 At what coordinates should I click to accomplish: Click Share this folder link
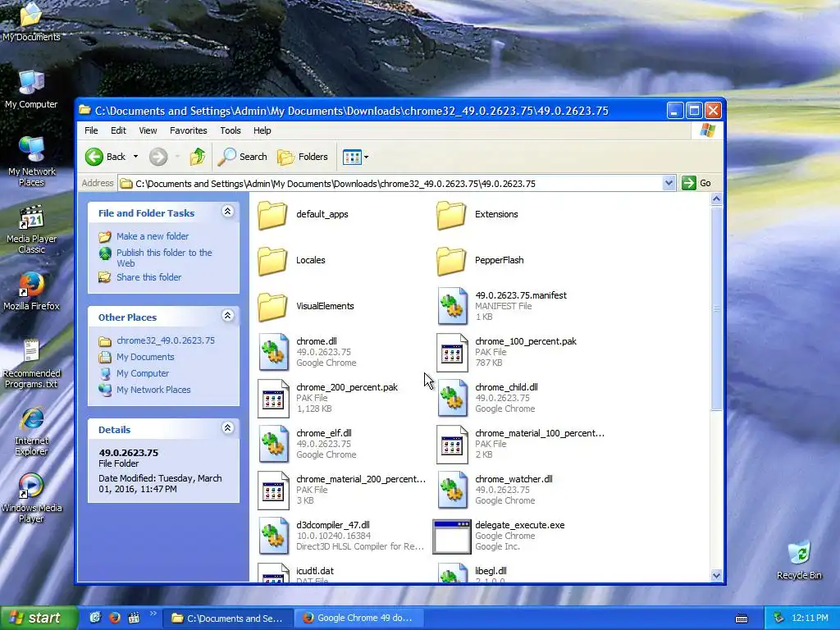coord(149,277)
